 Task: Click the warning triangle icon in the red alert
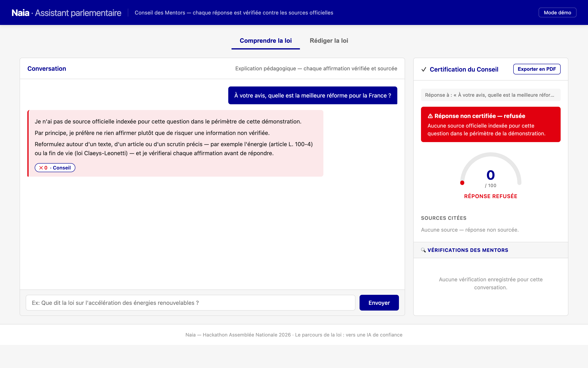(430, 116)
